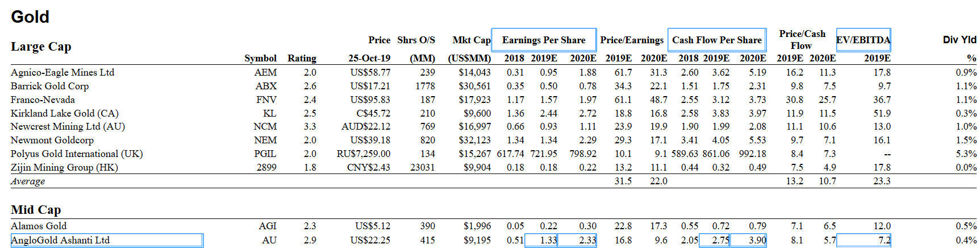Screen dimensions: 980x248
Task: Click AngloGold's 2019E cash flow value 2.75
Action: tap(715, 240)
